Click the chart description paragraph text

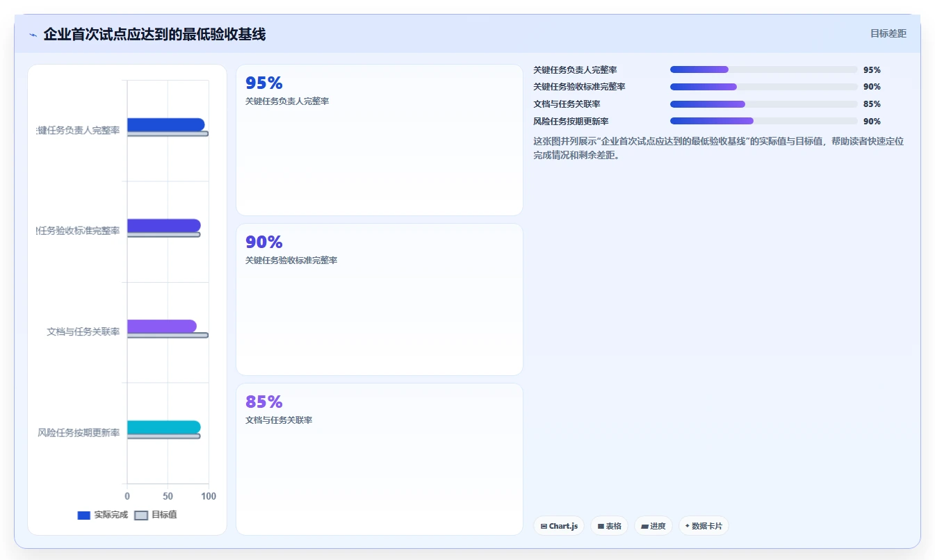click(718, 148)
